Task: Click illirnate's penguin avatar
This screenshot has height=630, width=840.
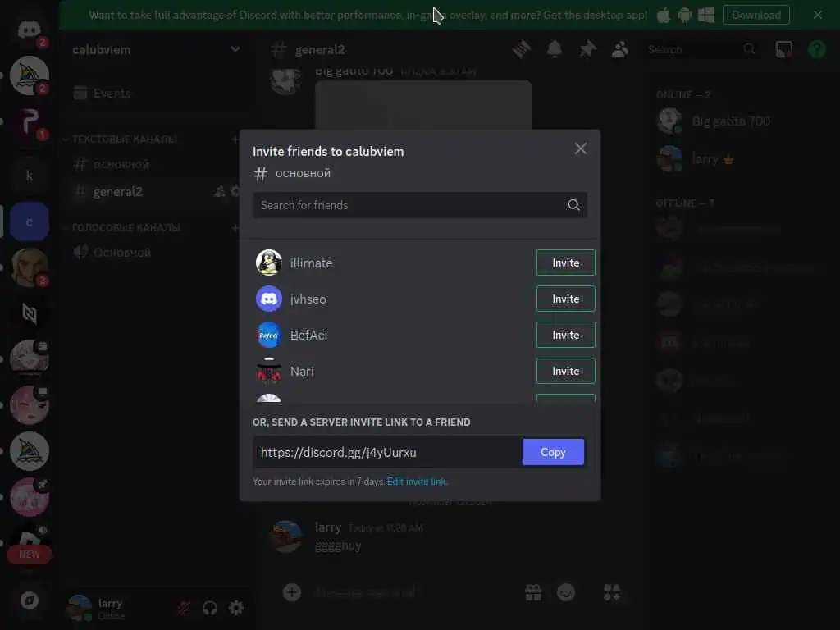Action: (269, 262)
